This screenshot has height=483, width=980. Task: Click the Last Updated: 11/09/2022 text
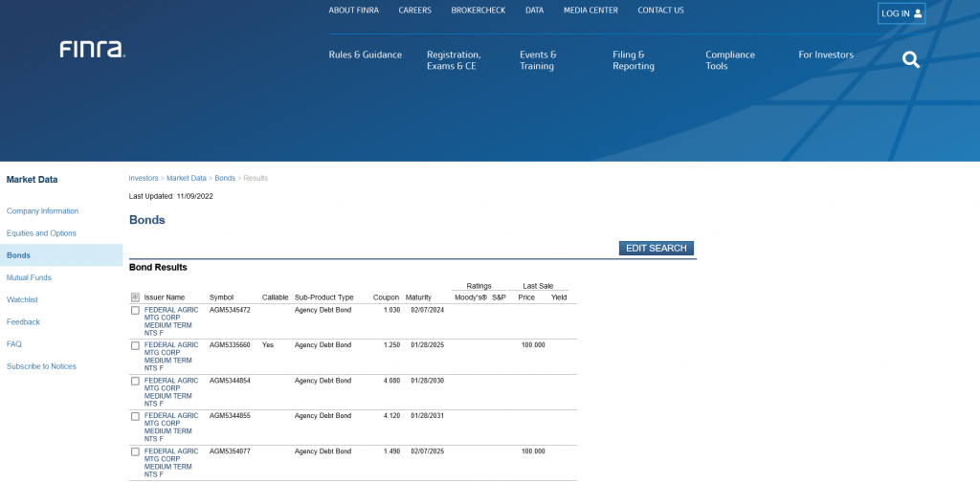pos(171,196)
